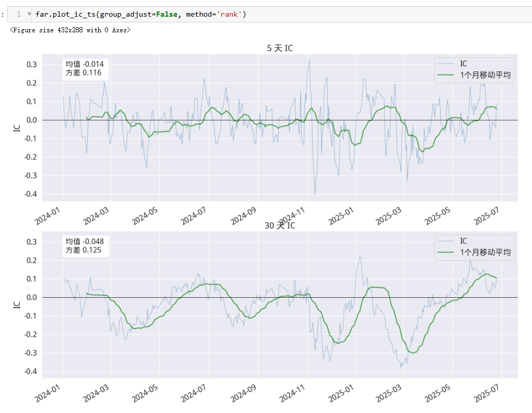This screenshot has width=532, height=413.
Task: Click the 0.1 y-axis tick of bottom chart
Action: [x=31, y=279]
